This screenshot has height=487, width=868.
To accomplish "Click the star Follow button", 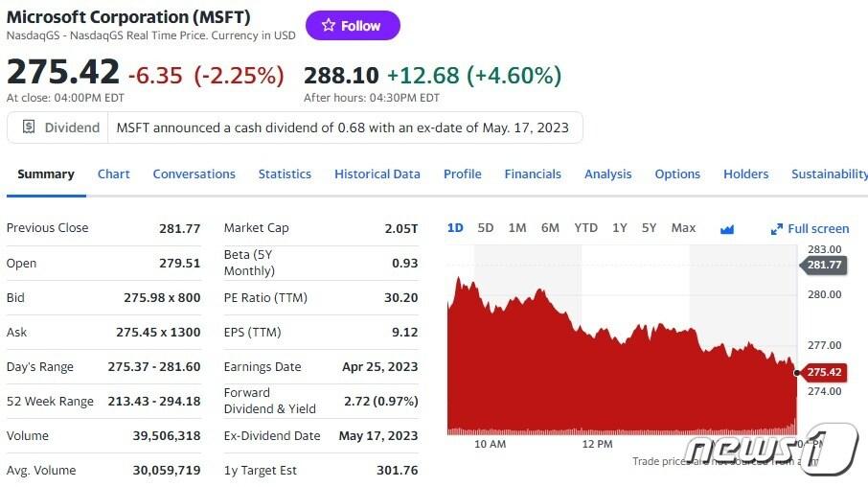I will click(x=352, y=26).
